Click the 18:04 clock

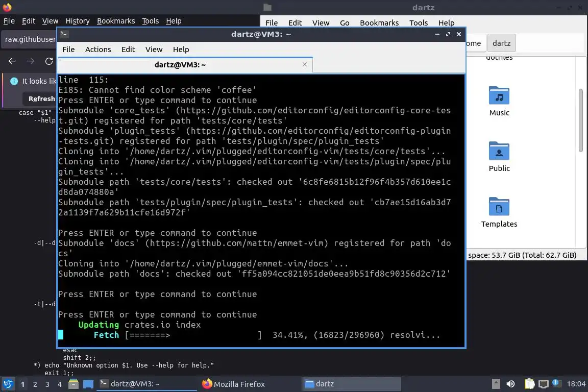coord(576,384)
